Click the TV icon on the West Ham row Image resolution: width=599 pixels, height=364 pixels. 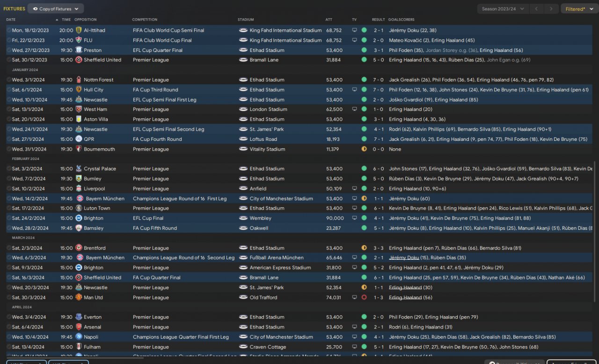354,109
